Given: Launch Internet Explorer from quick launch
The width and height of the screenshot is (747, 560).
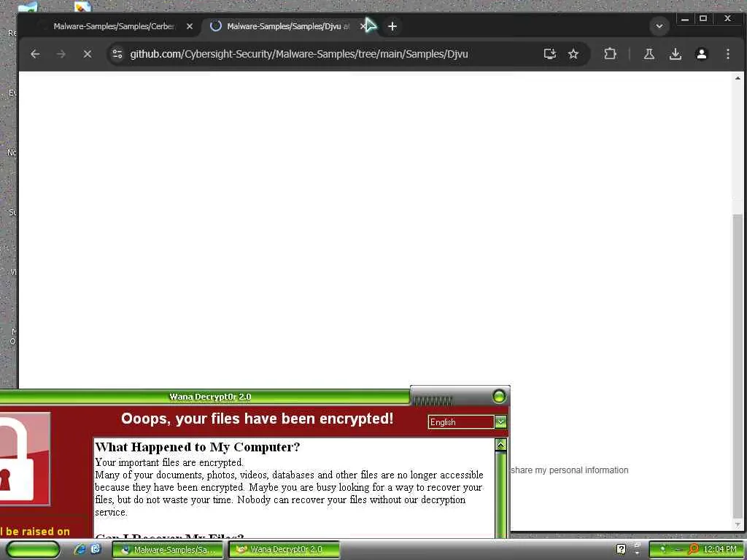Looking at the screenshot, I should [x=80, y=549].
